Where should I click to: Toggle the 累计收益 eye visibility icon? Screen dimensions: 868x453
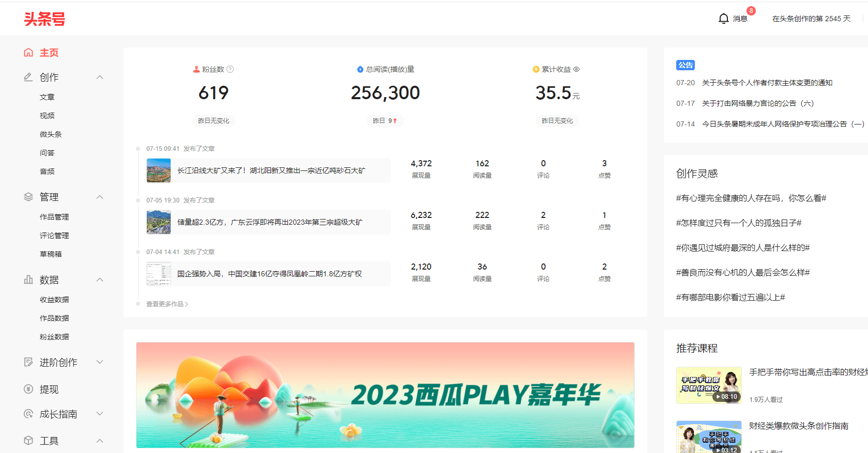[576, 69]
